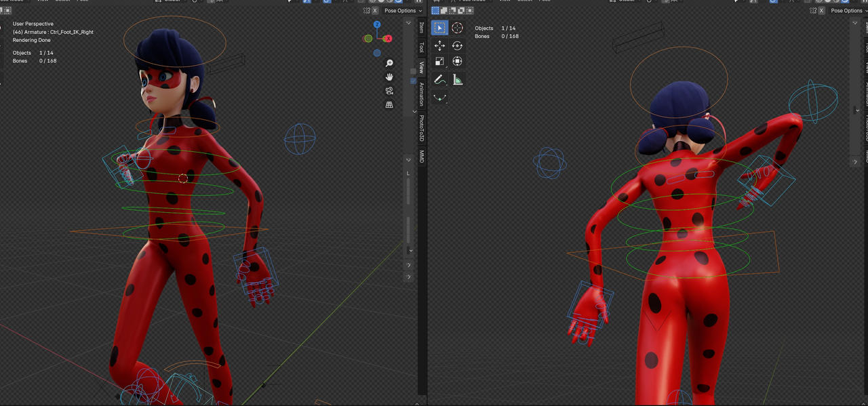Toggle X axis mirror in left viewport
The width and height of the screenshot is (868, 406).
(375, 11)
